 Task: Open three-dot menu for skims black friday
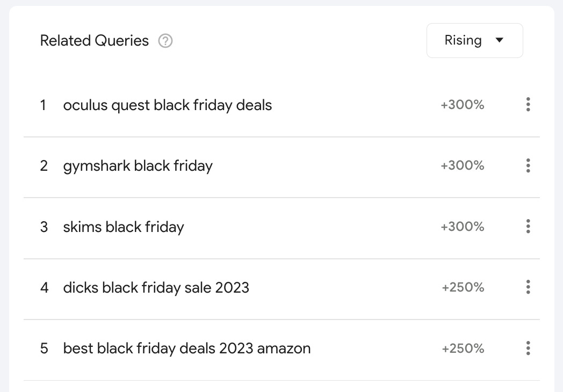pyautogui.click(x=528, y=227)
